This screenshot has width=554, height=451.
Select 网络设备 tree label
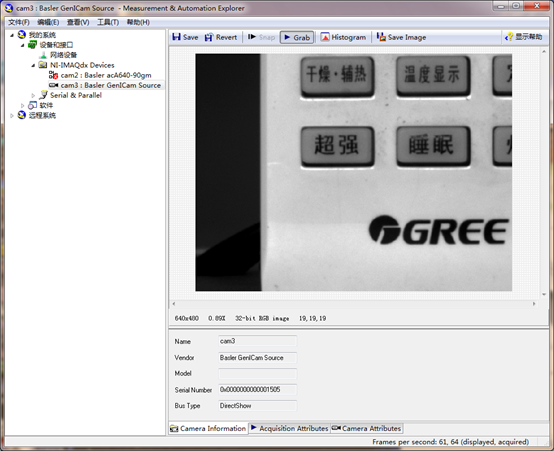(x=63, y=55)
